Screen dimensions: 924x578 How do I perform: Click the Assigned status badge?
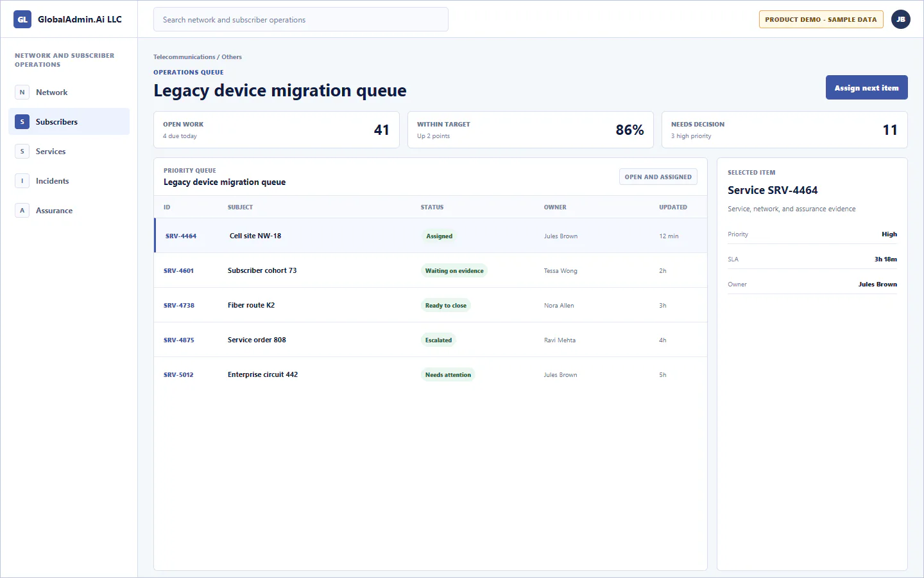tap(440, 236)
